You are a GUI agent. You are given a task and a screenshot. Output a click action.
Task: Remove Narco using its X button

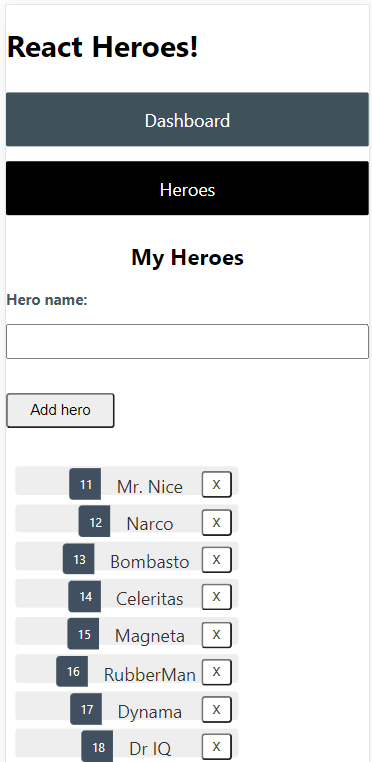coord(216,522)
